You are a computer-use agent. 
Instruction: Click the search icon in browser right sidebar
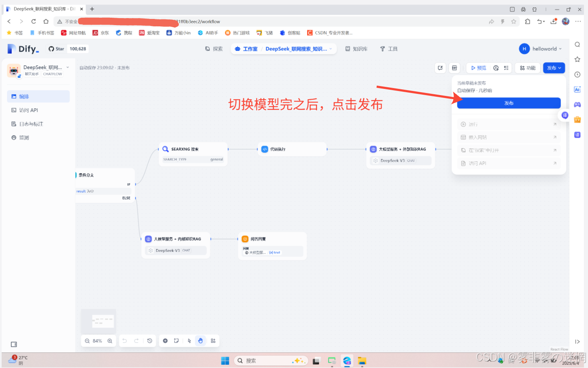pyautogui.click(x=577, y=44)
